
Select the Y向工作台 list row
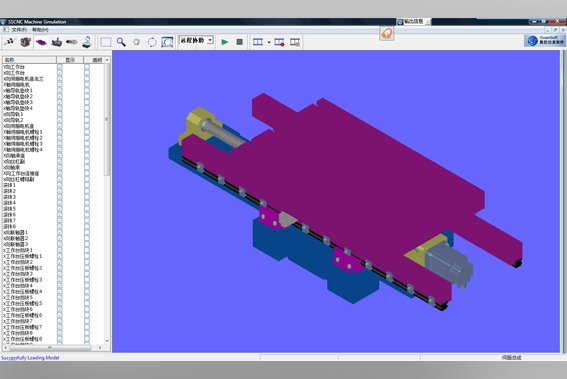(x=14, y=67)
